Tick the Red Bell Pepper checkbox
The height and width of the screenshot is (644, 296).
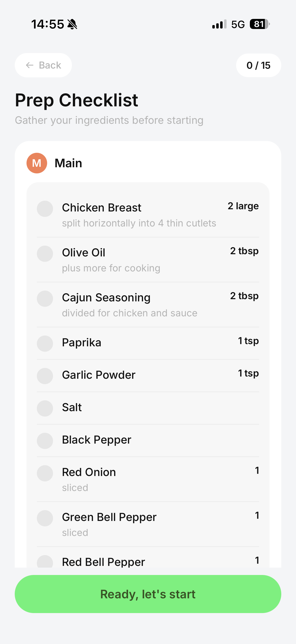(45, 561)
